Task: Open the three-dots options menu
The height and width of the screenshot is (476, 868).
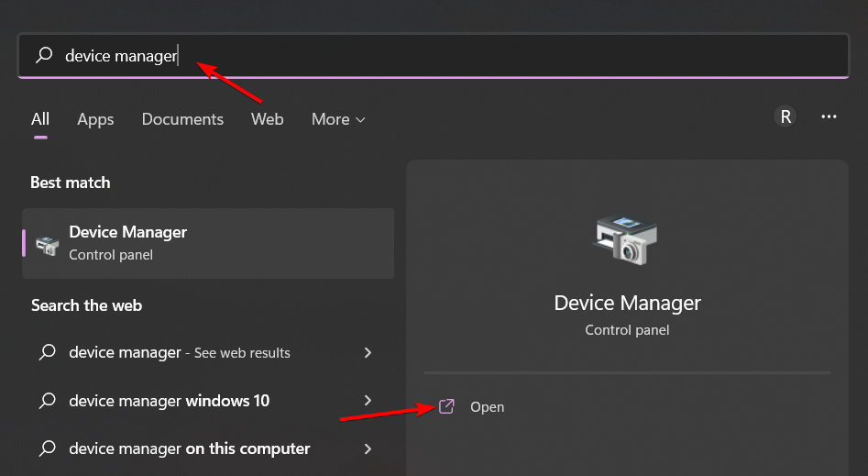Action: click(x=829, y=116)
